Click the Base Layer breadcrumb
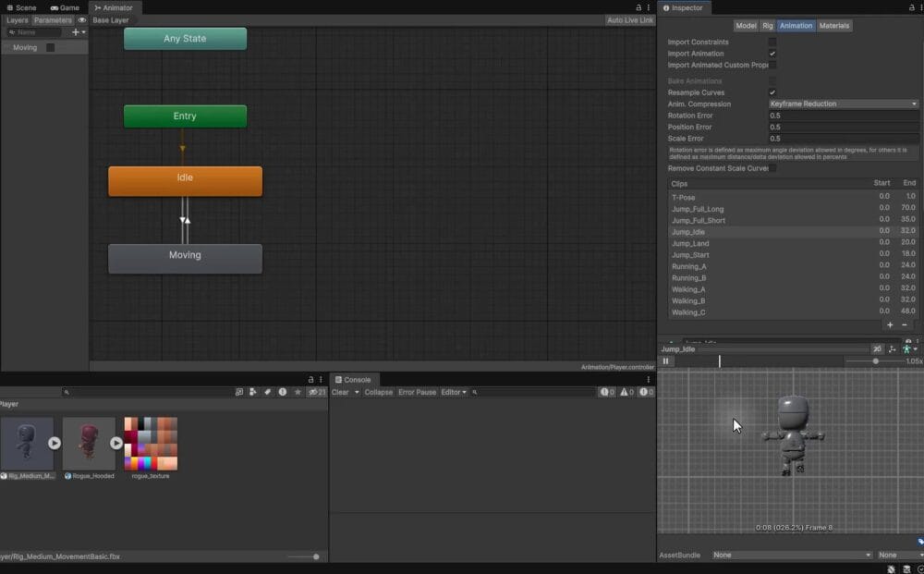 click(111, 20)
